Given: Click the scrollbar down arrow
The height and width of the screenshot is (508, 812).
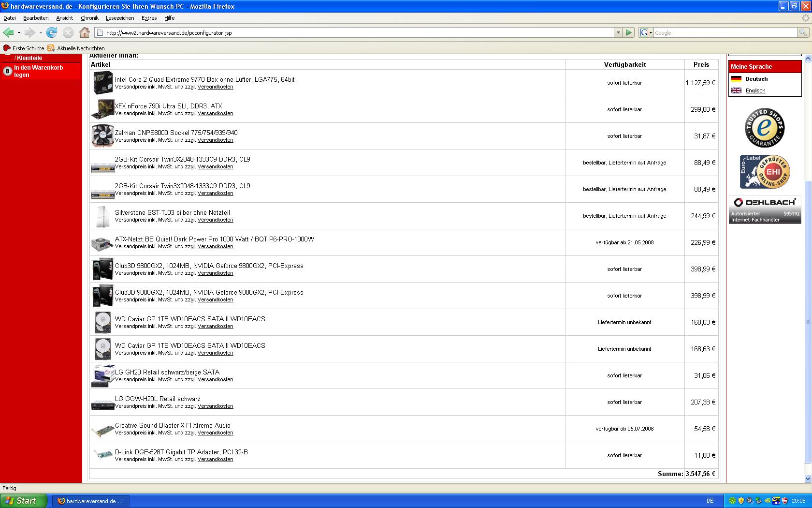Looking at the screenshot, I should pos(808,478).
